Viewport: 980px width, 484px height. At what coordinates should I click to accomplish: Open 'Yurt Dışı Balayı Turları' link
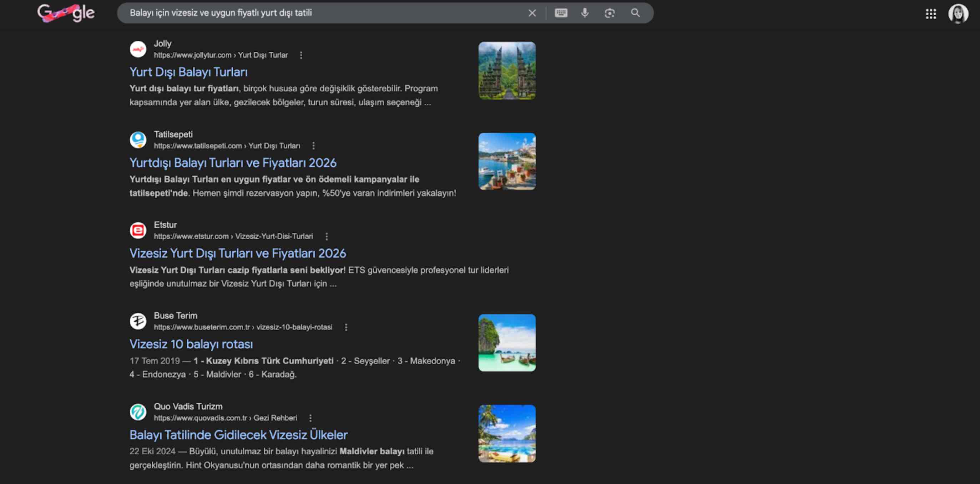188,72
